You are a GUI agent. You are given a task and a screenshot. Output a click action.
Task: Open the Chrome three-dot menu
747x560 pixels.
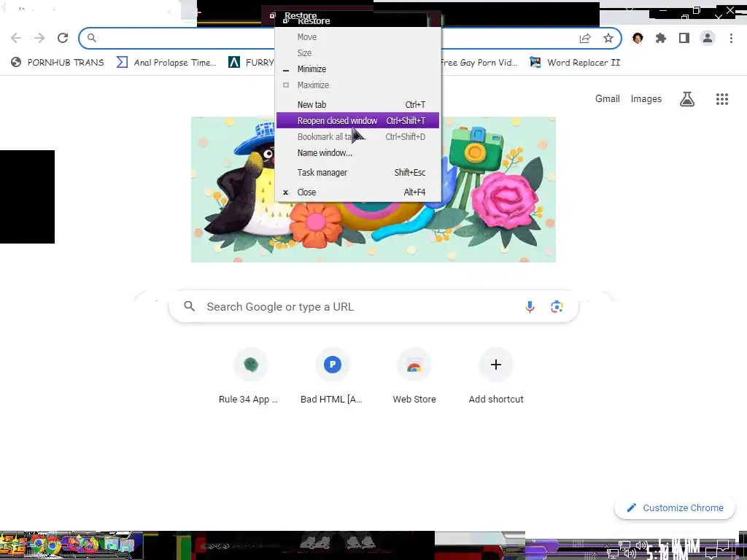pyautogui.click(x=731, y=38)
